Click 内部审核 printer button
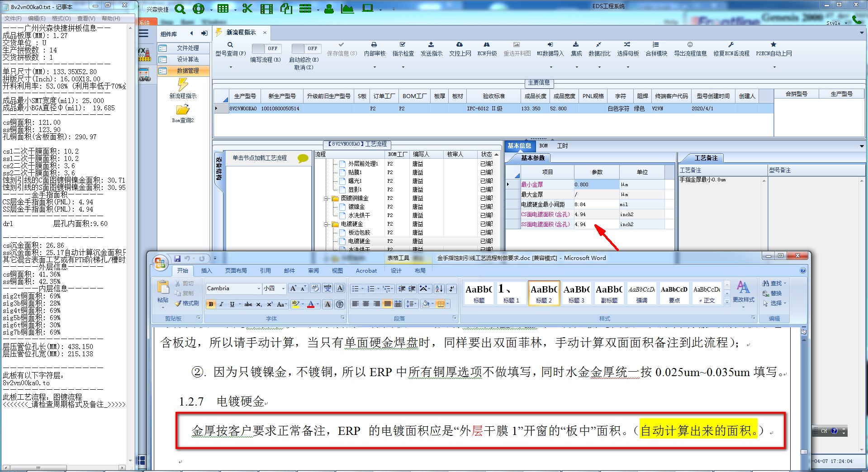This screenshot has height=472, width=868. point(375,49)
